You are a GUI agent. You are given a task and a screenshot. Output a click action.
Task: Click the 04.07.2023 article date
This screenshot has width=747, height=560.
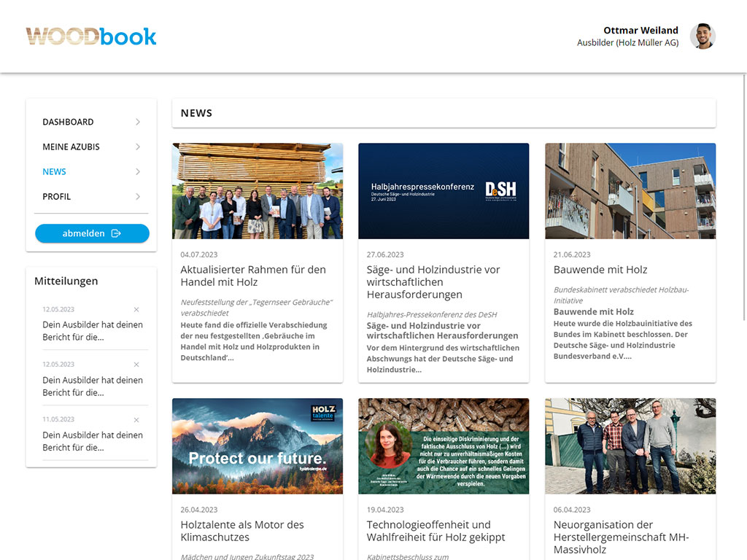198,254
